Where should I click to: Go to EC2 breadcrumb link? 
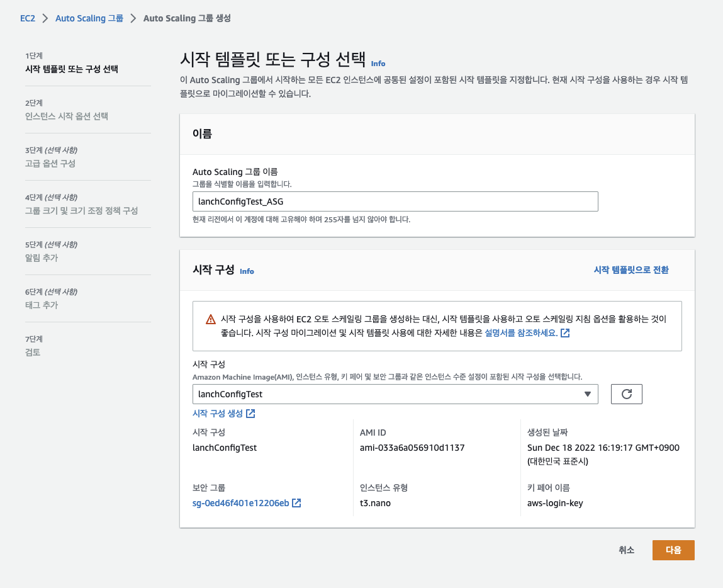tap(28, 18)
